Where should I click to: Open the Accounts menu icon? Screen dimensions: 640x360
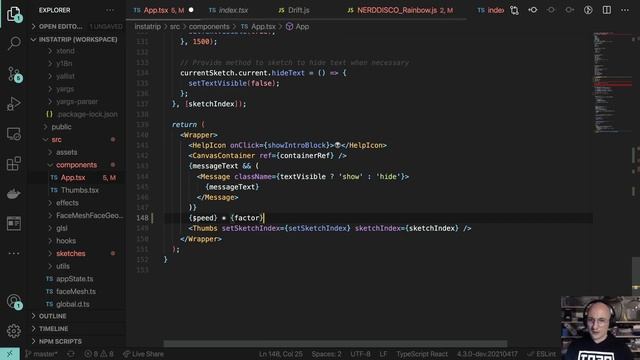14,301
